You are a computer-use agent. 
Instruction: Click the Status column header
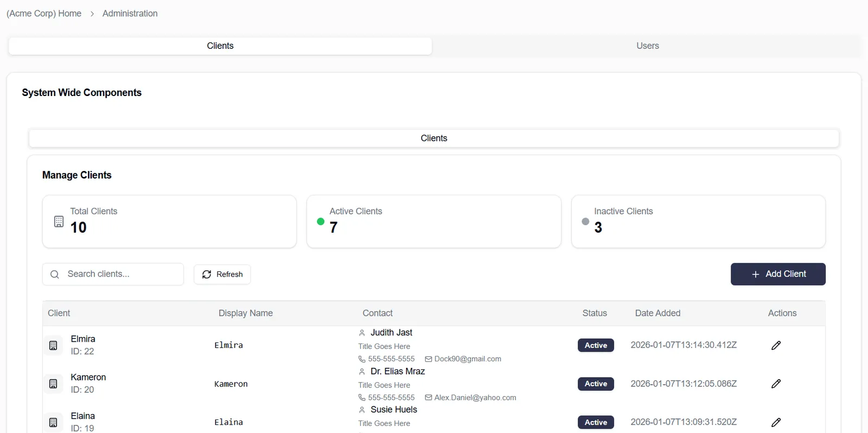pyautogui.click(x=595, y=313)
